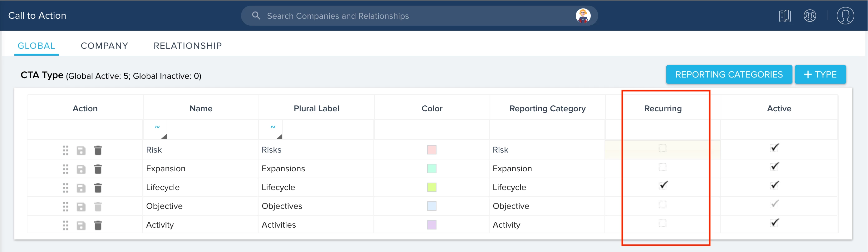Save the Objective row
Image resolution: width=868 pixels, height=252 pixels.
click(81, 206)
